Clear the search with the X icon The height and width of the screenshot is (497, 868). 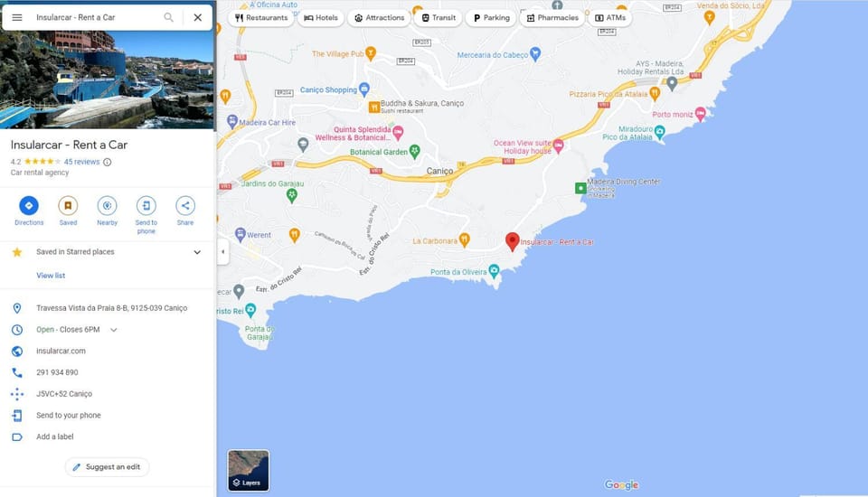coord(198,18)
